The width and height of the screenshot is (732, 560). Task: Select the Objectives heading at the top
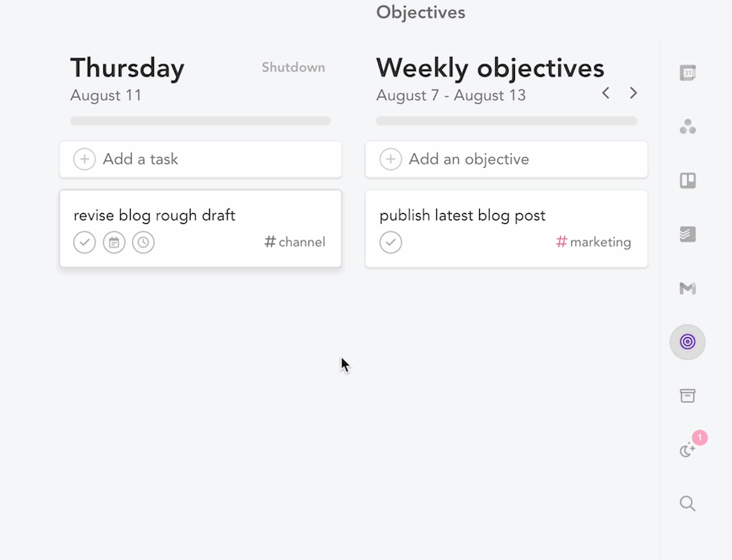click(x=421, y=12)
